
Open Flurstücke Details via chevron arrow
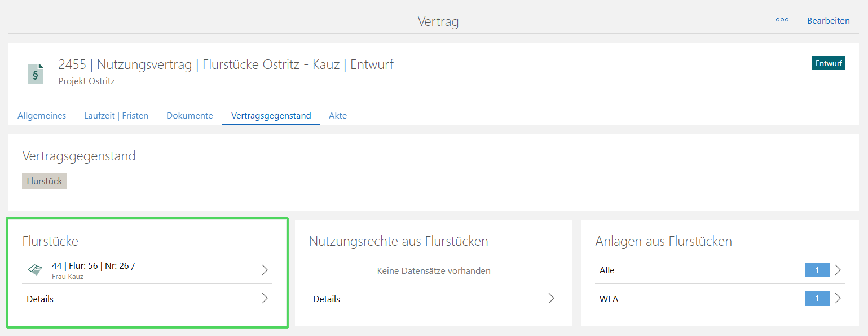265,299
